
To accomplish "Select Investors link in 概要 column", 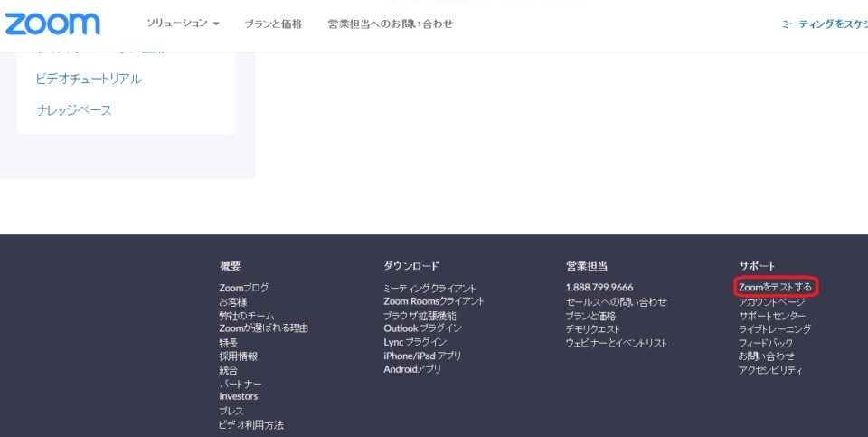I will [238, 396].
